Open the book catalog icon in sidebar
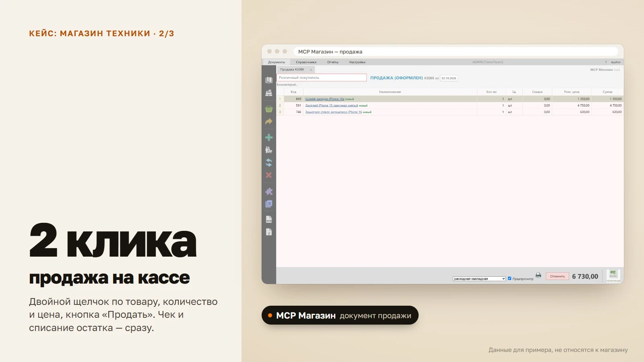The image size is (644, 362). (x=269, y=80)
